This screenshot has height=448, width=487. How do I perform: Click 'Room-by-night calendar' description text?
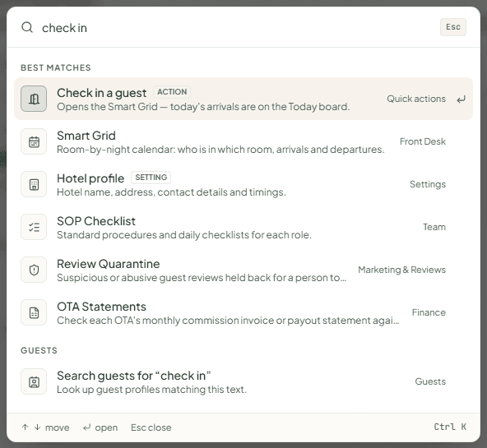tap(220, 150)
